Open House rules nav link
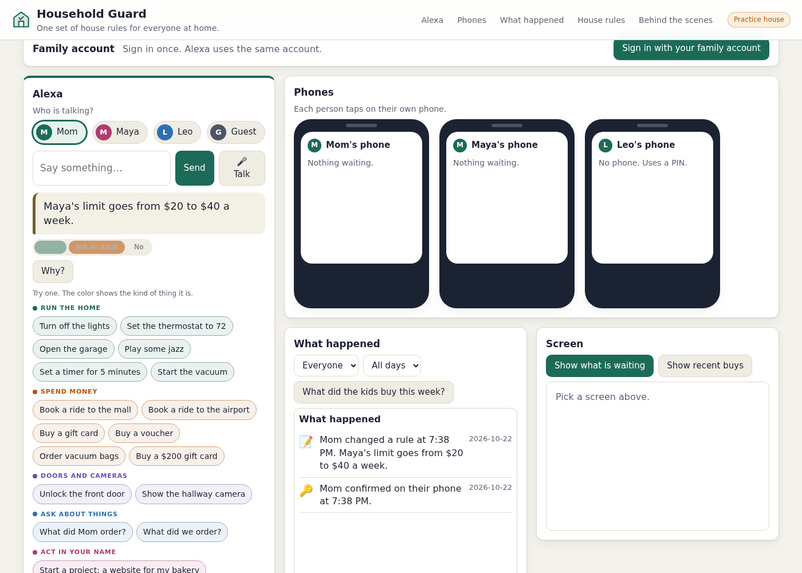The image size is (802, 573). click(601, 20)
